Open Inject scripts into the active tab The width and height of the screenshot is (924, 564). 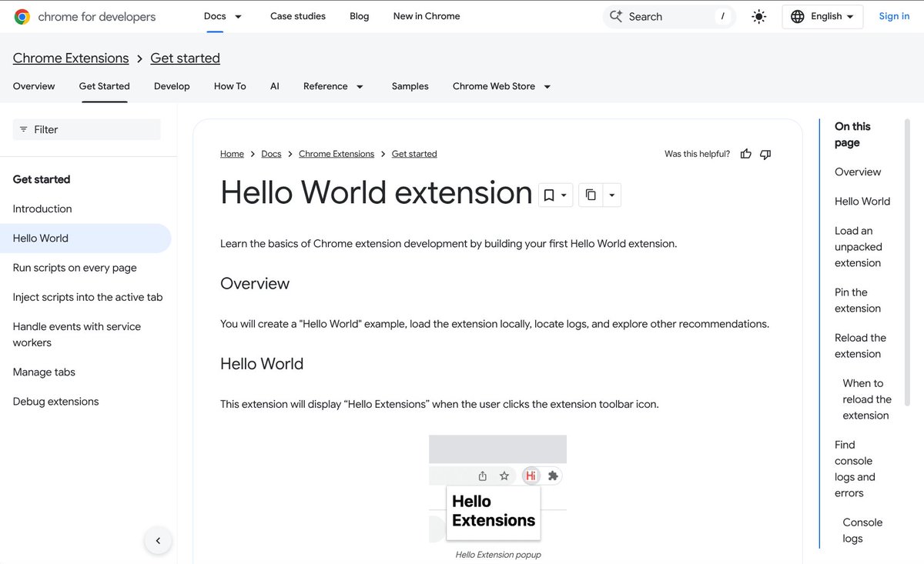pyautogui.click(x=88, y=297)
